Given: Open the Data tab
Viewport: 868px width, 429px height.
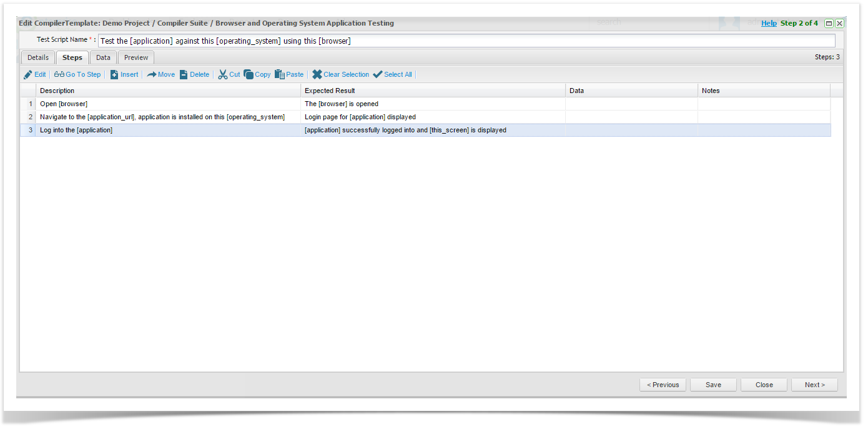Looking at the screenshot, I should [x=103, y=57].
